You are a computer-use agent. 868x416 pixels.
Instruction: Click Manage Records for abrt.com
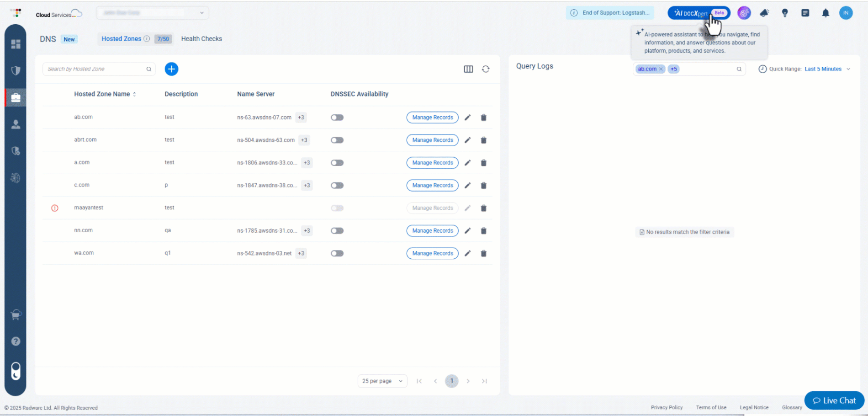click(432, 140)
